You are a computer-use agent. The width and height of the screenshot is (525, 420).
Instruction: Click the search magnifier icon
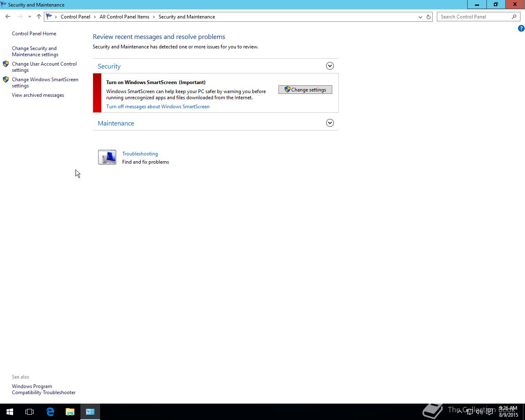tap(514, 17)
